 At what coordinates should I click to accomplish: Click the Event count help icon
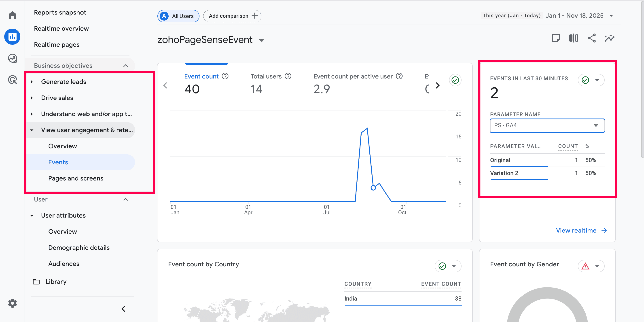click(x=225, y=76)
